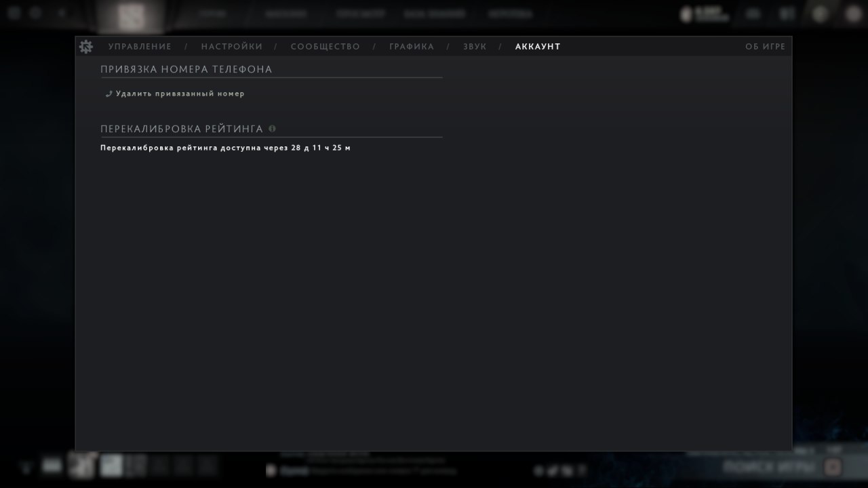Click the recalibration availability timer text

click(226, 148)
